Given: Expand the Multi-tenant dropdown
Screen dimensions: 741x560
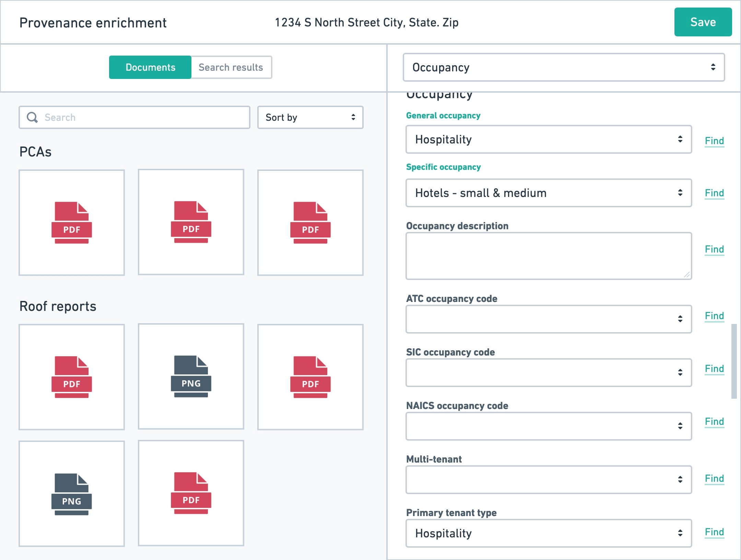Looking at the screenshot, I should (548, 480).
